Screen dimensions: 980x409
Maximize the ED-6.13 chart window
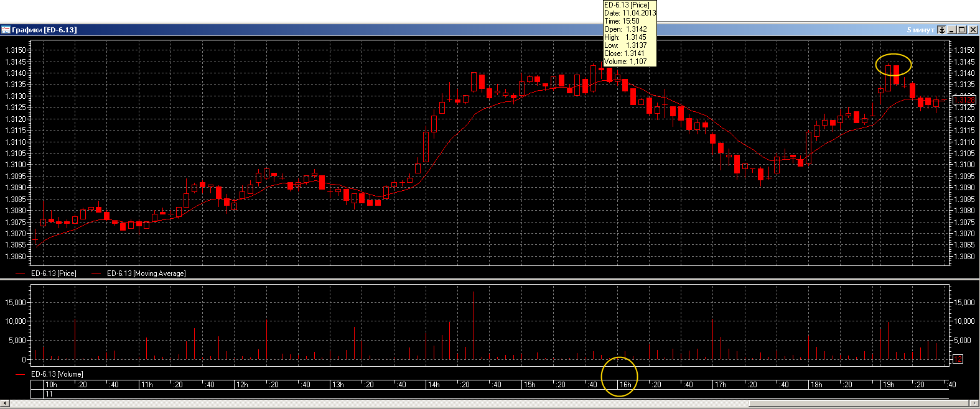pos(962,30)
